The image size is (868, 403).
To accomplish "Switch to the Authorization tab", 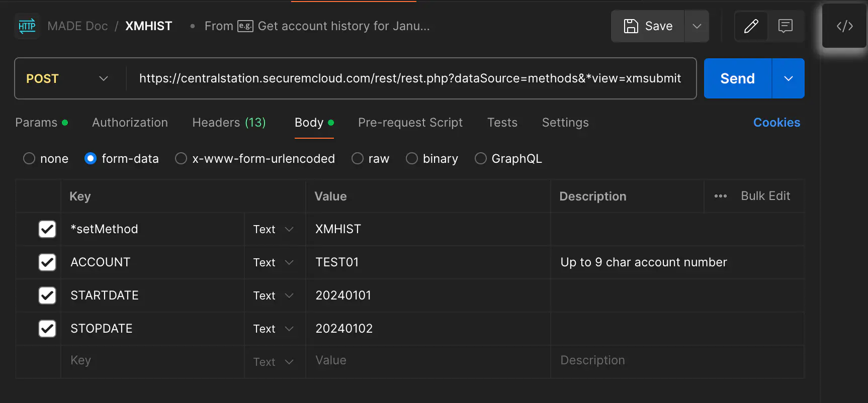I will pos(130,123).
